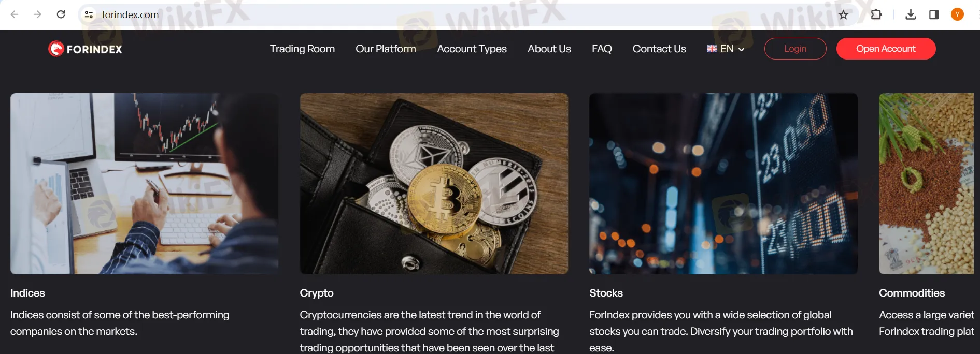The image size is (980, 354).
Task: Click the ForIndex logo
Action: (x=86, y=49)
